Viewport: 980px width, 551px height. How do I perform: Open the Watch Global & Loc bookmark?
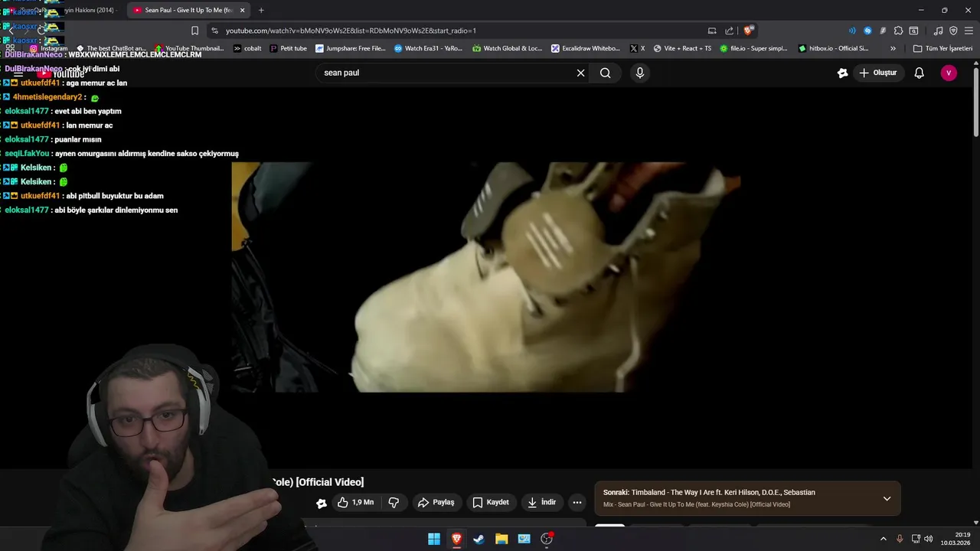(x=507, y=48)
